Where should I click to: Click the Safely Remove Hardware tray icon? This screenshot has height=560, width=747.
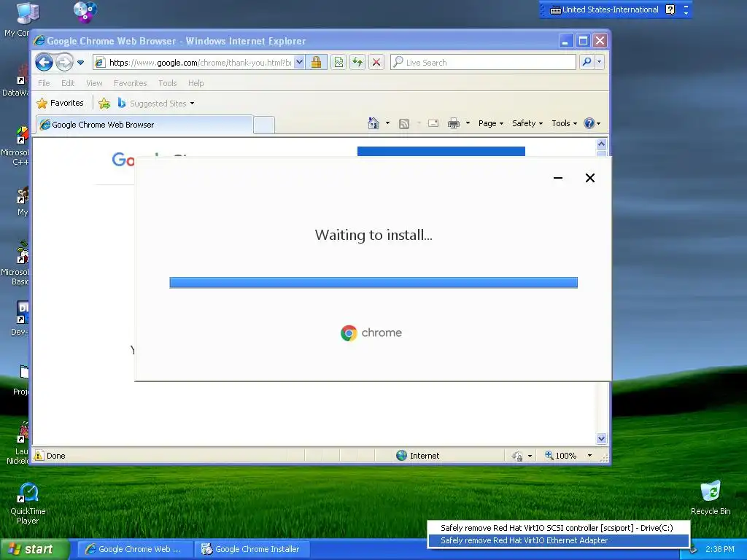pyautogui.click(x=693, y=550)
